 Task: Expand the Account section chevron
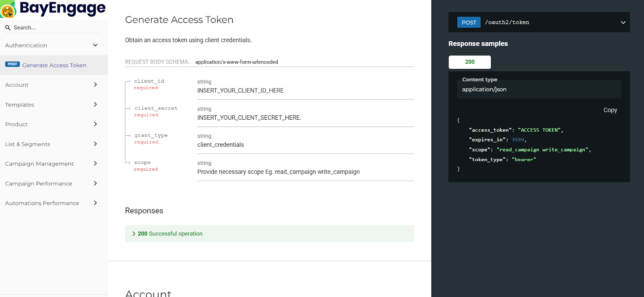click(x=95, y=85)
